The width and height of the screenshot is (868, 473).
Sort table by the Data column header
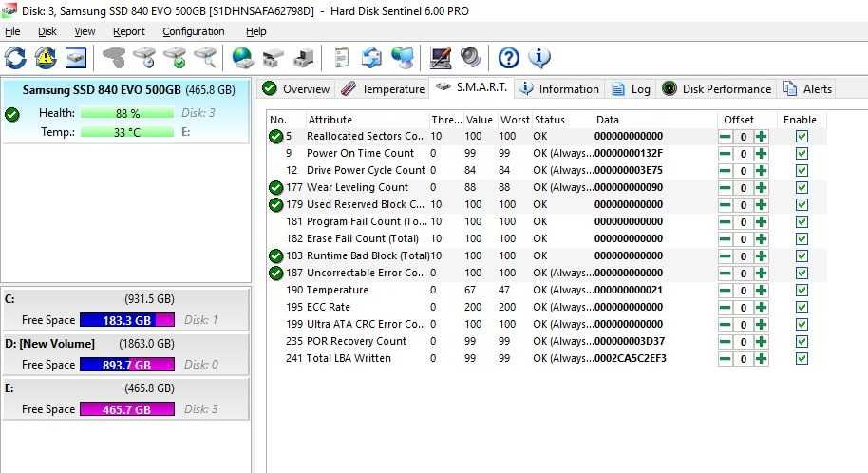(x=655, y=120)
